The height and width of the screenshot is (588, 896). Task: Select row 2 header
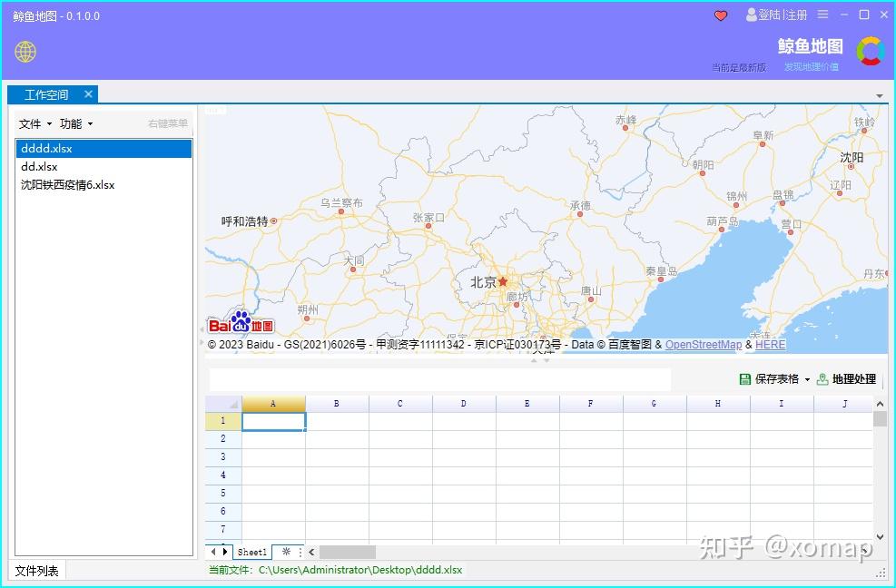[x=223, y=439]
